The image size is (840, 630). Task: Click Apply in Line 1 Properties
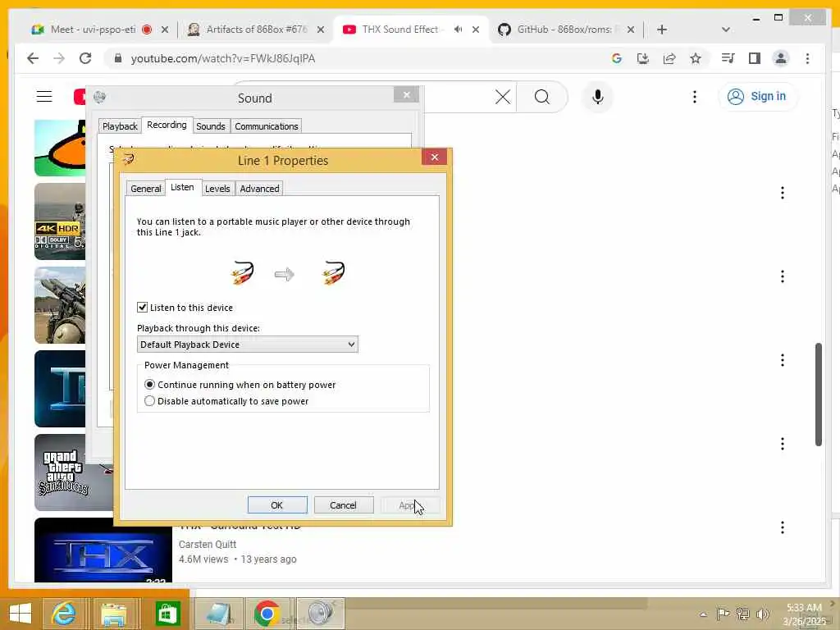(x=410, y=505)
